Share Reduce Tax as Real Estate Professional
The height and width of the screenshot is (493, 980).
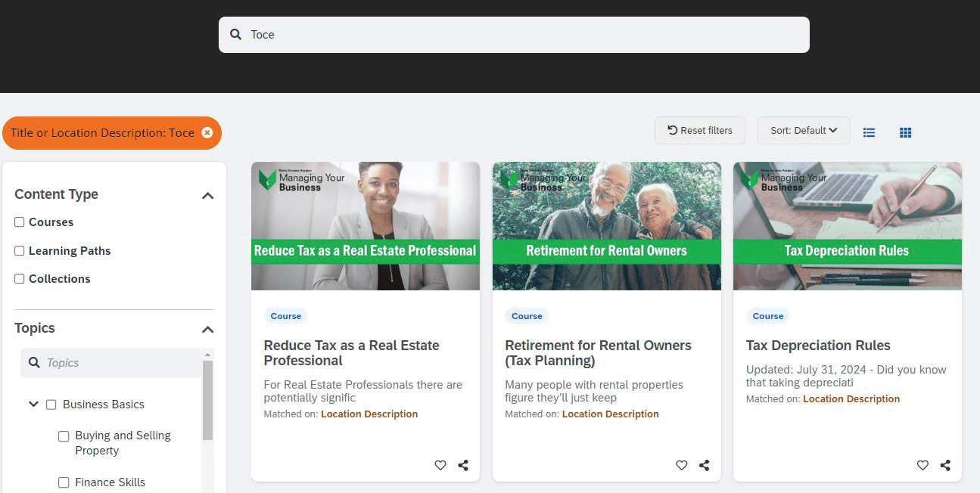coord(463,465)
